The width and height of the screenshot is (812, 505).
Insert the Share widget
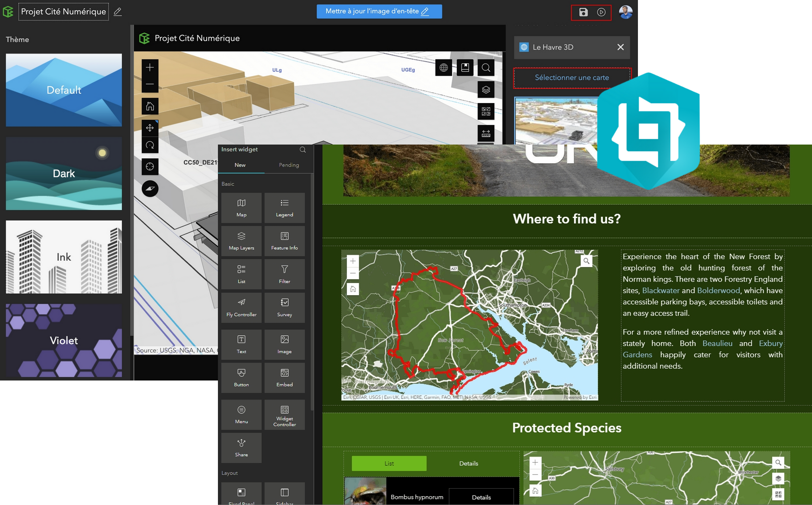[x=241, y=448]
